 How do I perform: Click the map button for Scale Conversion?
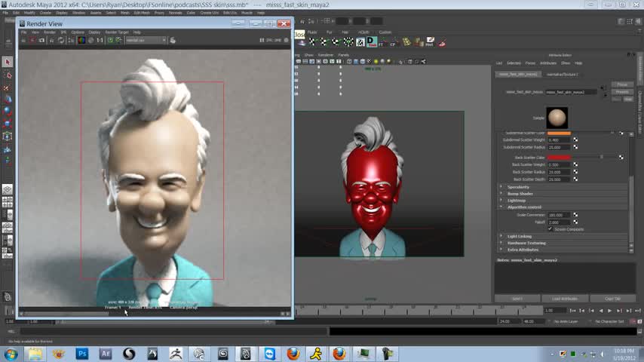tap(575, 215)
